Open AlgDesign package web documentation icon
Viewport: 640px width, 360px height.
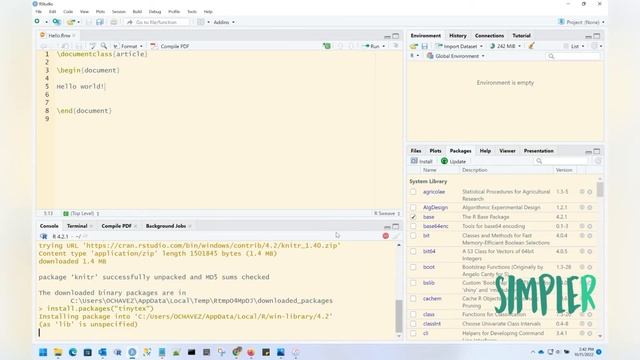pyautogui.click(x=582, y=207)
